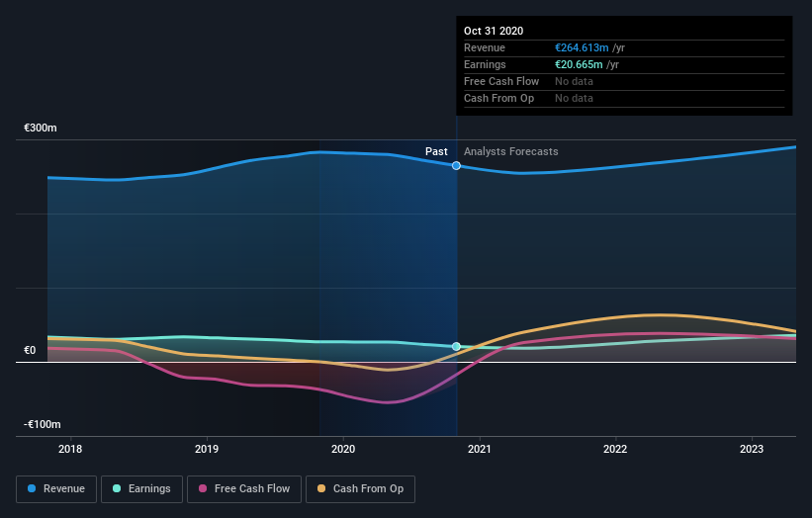The width and height of the screenshot is (812, 518).
Task: Click 'Free Cash Flow' row in tooltip
Action: (x=624, y=82)
